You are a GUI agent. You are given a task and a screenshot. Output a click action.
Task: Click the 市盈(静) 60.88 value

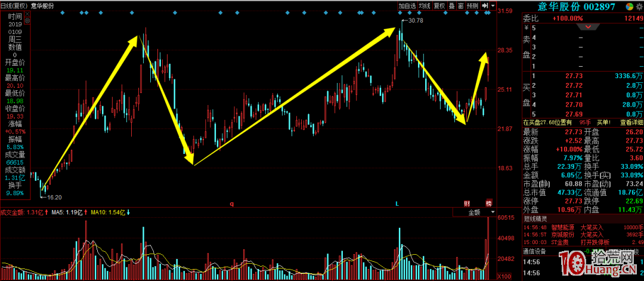574,184
